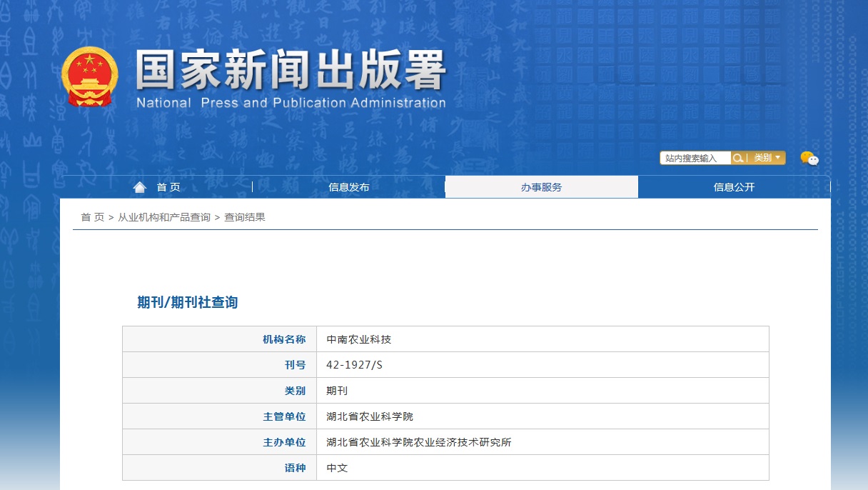Click the search magnifier icon
This screenshot has height=490, width=868.
pos(739,158)
